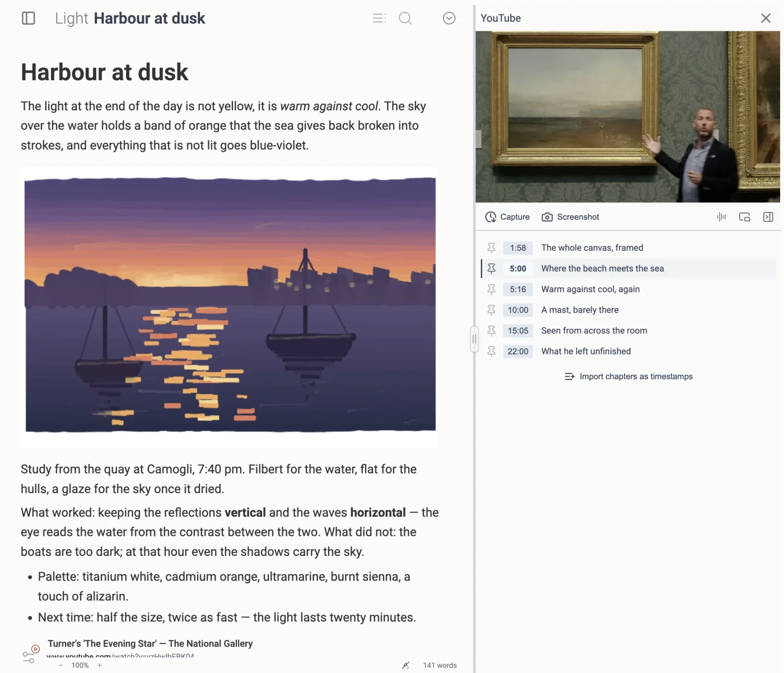Click the spell-check pen icon in status bar
This screenshot has height=673, width=784.
click(x=406, y=665)
